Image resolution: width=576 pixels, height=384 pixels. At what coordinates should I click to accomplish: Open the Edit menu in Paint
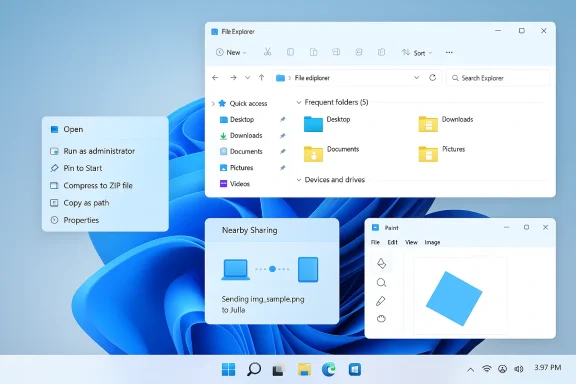tap(392, 243)
